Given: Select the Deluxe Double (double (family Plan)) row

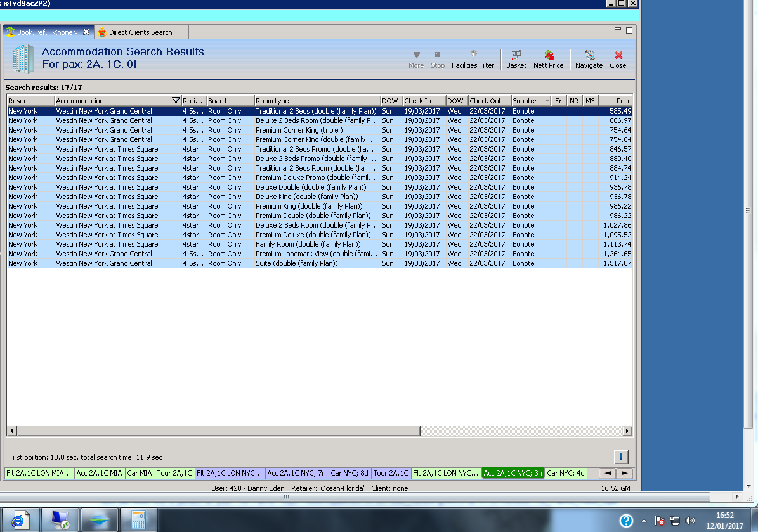Looking at the screenshot, I should click(x=320, y=187).
